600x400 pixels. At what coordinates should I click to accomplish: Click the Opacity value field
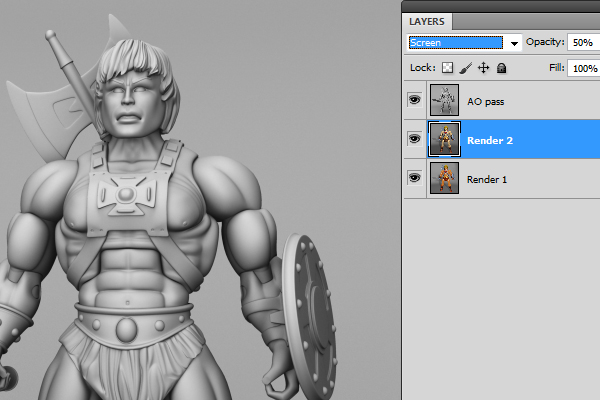582,43
